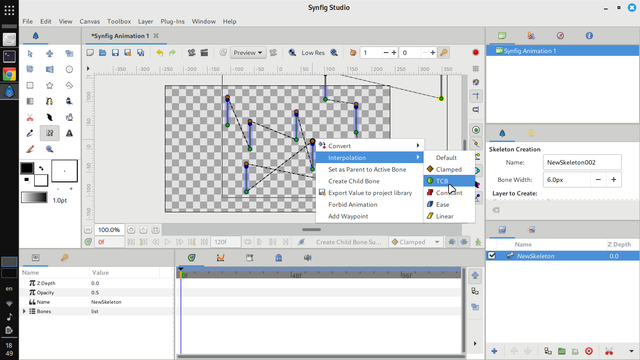Toggle the future keyframe lock button
The height and width of the screenshot is (360, 640).
tap(464, 242)
